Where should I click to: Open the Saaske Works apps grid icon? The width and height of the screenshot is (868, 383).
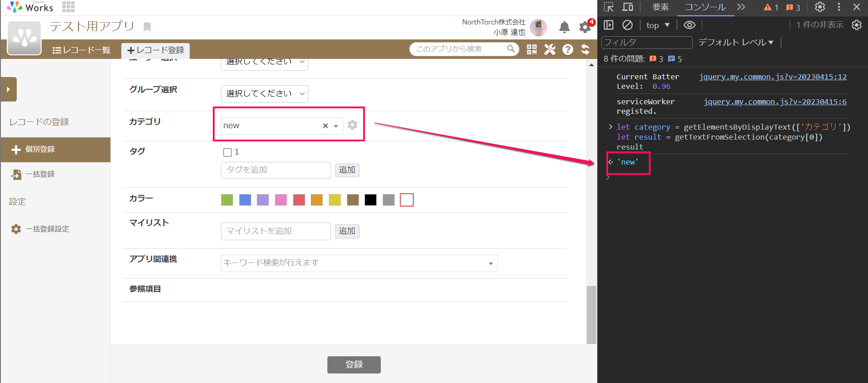coord(68,7)
